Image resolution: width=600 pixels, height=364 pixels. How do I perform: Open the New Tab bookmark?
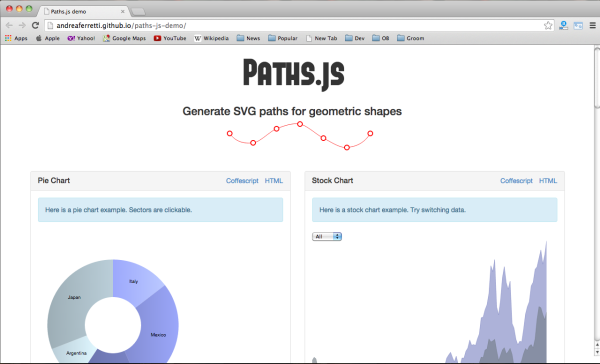coord(321,38)
